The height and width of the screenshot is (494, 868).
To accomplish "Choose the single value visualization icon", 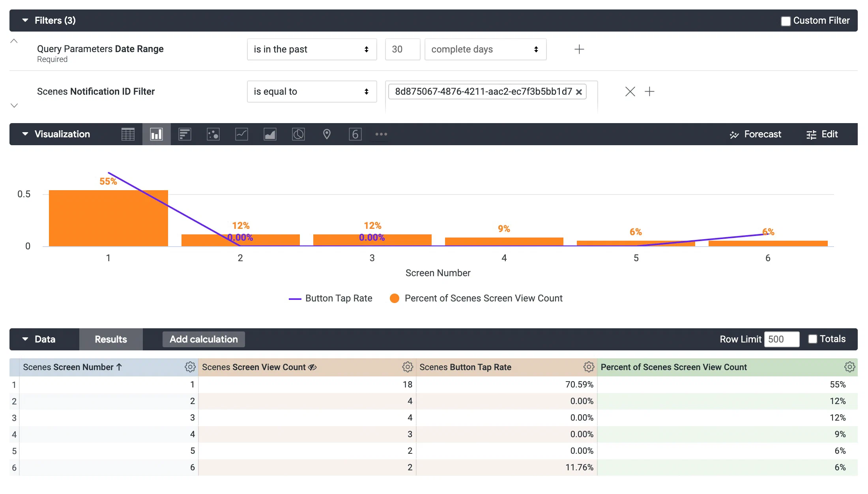I will (355, 134).
